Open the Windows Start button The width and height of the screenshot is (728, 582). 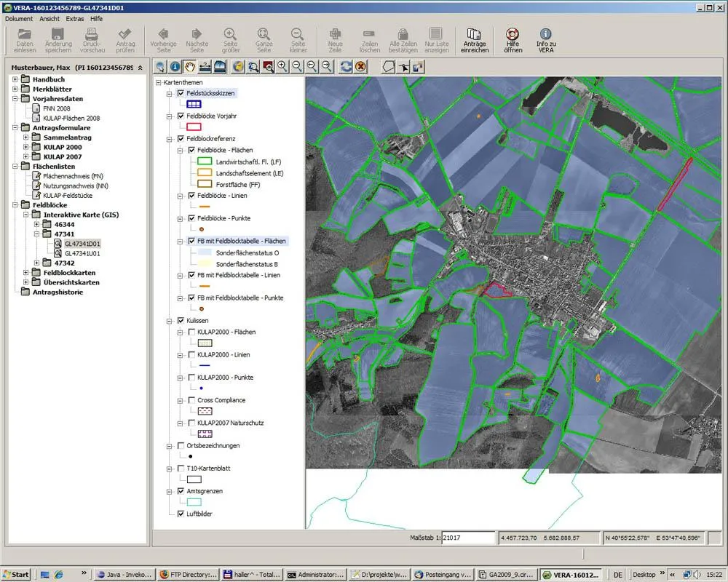15,575
